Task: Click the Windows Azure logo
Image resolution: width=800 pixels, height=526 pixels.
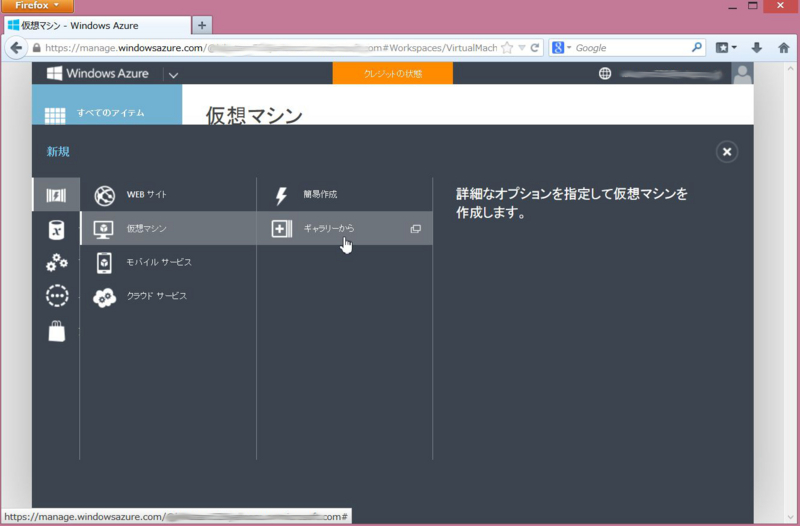Action: [x=97, y=73]
